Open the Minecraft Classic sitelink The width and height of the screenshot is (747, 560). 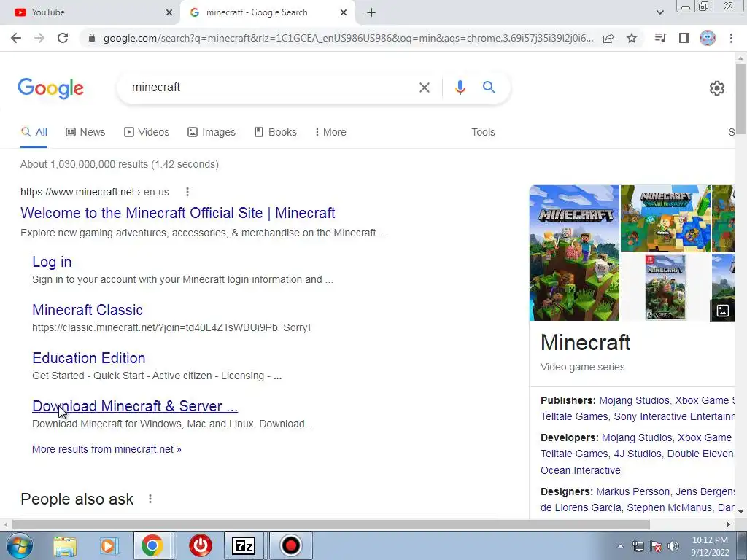[88, 310]
